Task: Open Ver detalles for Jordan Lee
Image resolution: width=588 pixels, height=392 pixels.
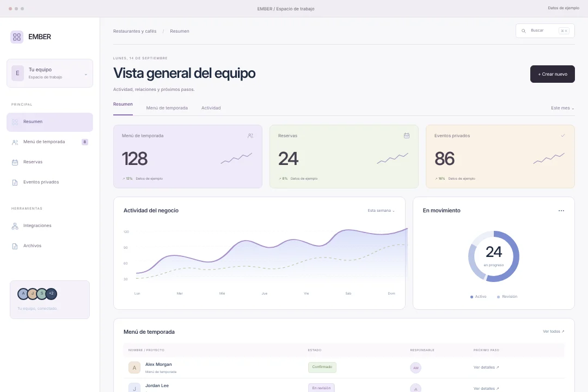Action: (486, 389)
